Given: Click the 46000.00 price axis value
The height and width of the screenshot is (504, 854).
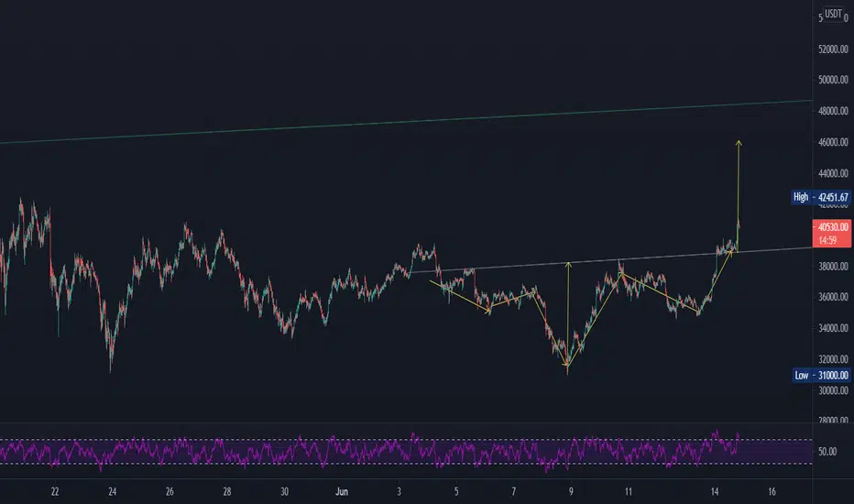Looking at the screenshot, I should (x=833, y=142).
